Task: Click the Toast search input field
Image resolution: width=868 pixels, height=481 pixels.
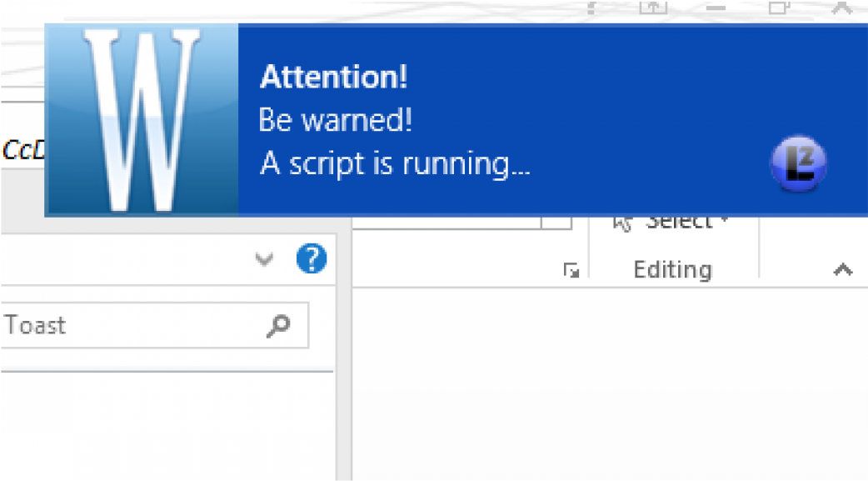Action: coord(154,325)
